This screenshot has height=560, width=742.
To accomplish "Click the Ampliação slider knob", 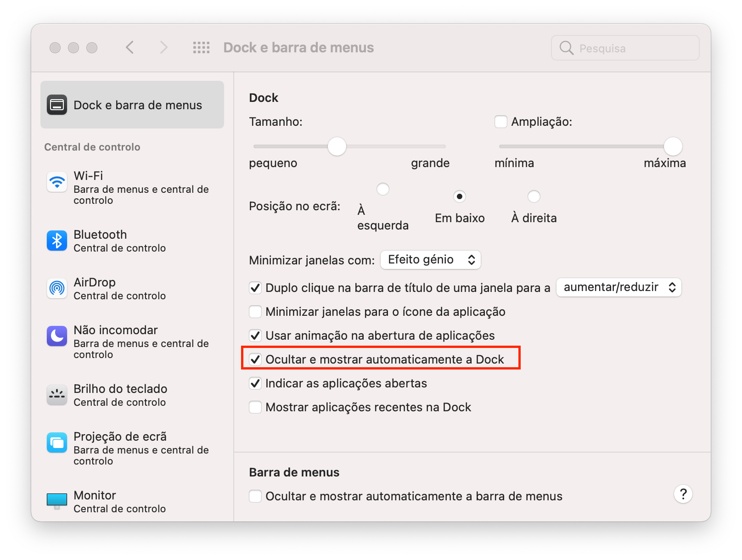I will (673, 146).
